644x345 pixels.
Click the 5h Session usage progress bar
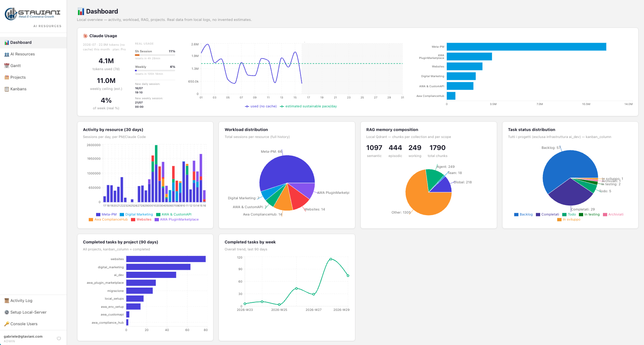tap(155, 55)
